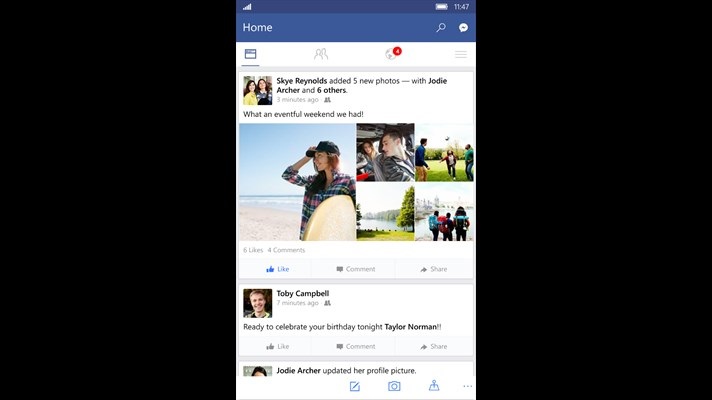Image resolution: width=712 pixels, height=400 pixels.
Task: Click Skye Reynolds' profile picture
Action: tap(257, 90)
